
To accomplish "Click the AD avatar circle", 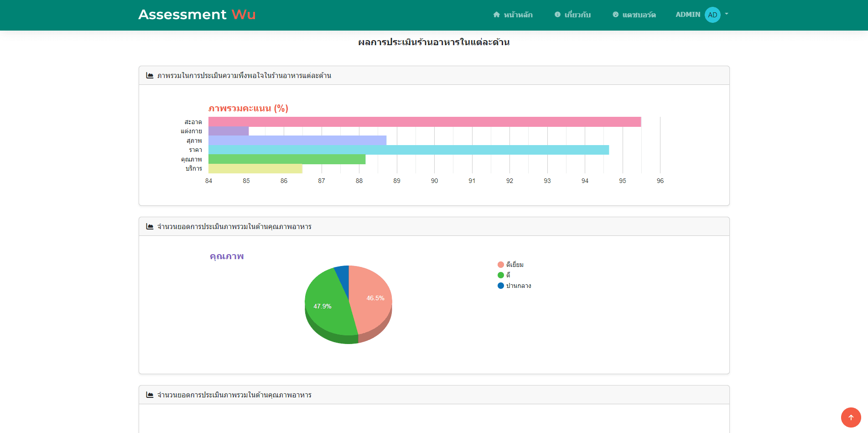I will pos(712,15).
